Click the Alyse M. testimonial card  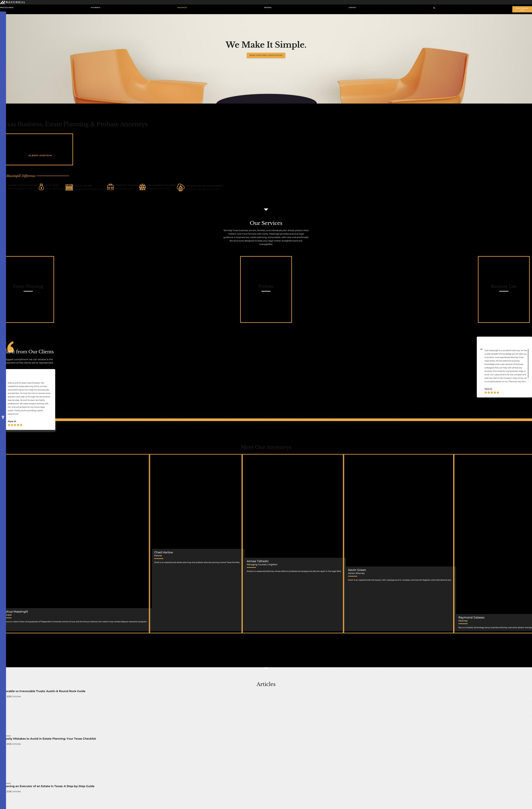[x=31, y=399]
